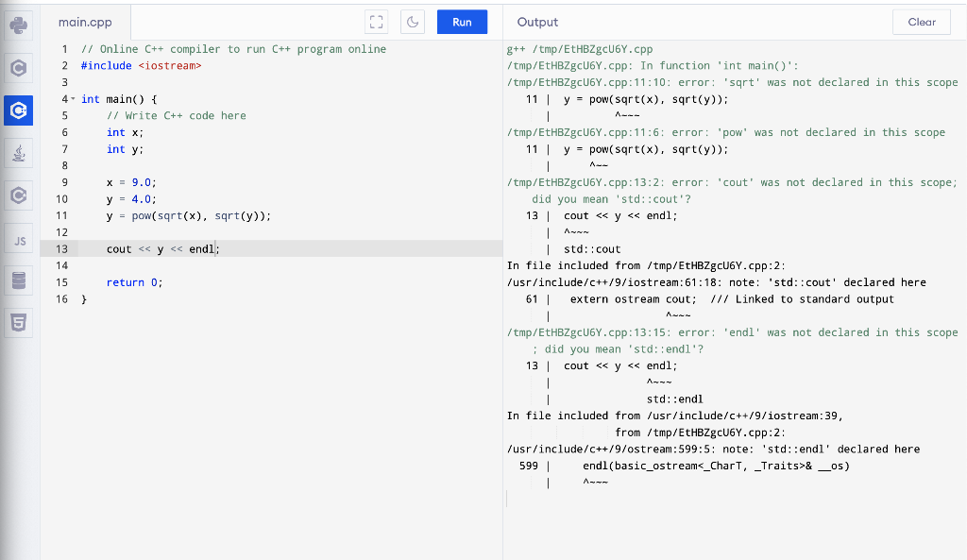Expand editor to fullscreen

(x=376, y=23)
